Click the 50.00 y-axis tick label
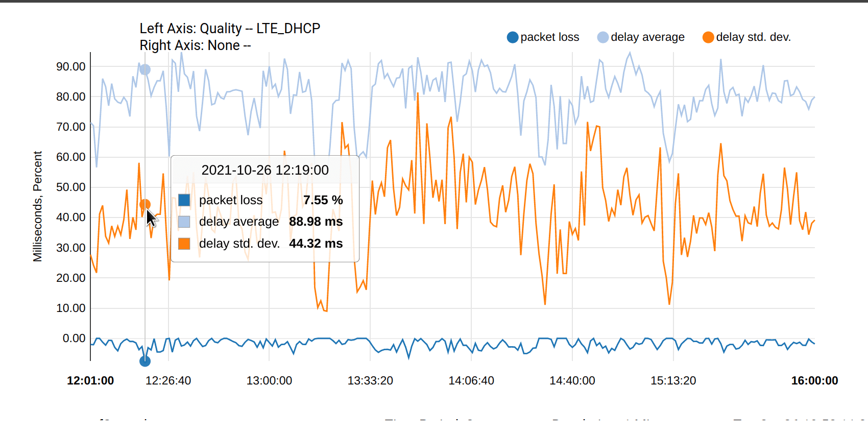Image resolution: width=868 pixels, height=434 pixels. pos(71,187)
